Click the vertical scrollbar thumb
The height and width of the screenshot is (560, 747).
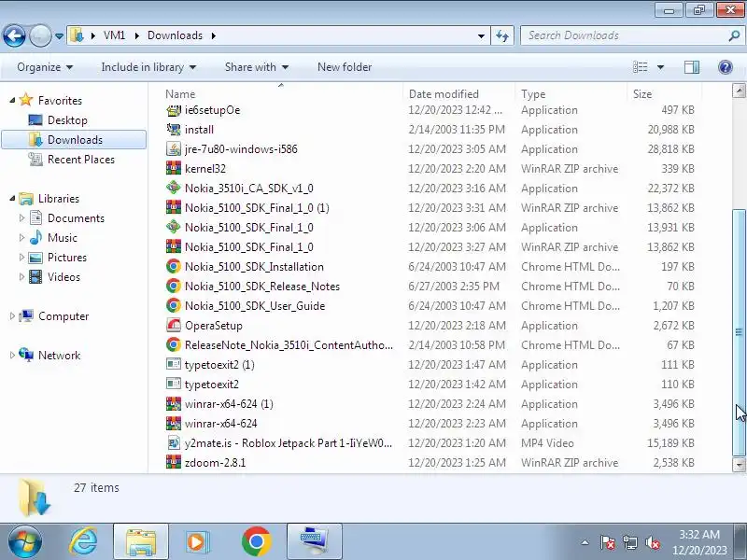point(739,332)
